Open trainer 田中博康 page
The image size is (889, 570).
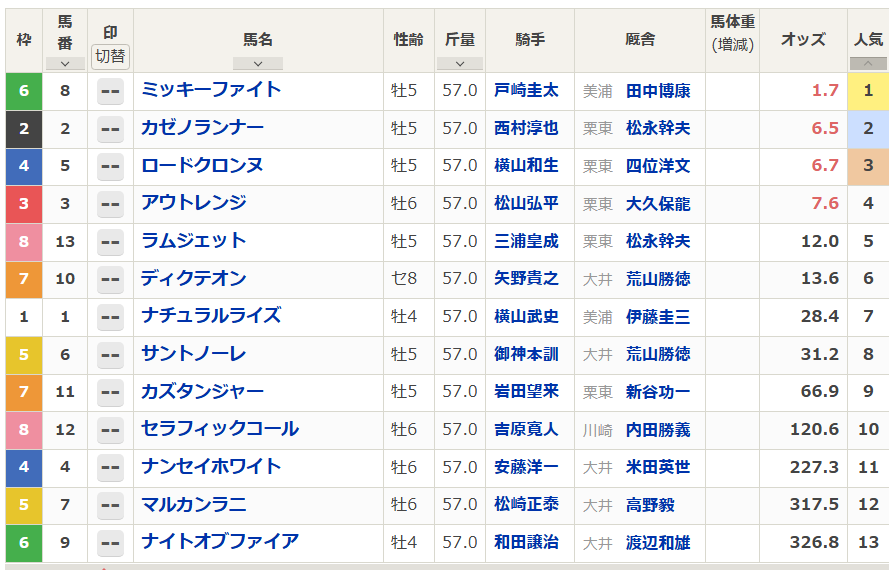[x=658, y=91]
